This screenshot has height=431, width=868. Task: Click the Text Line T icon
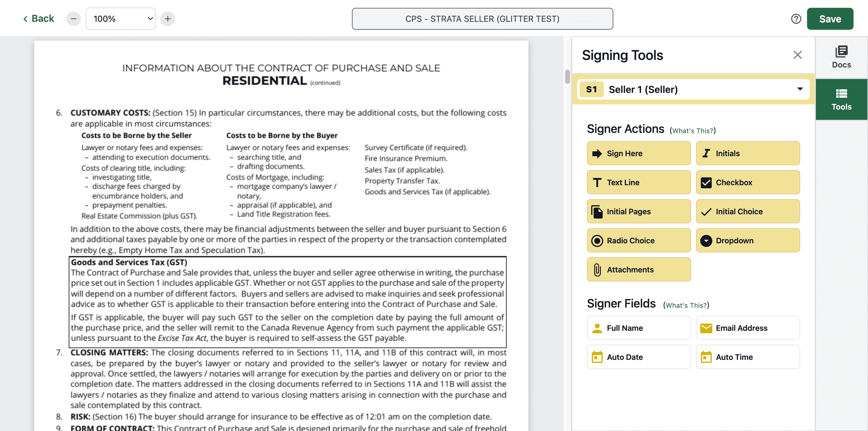pyautogui.click(x=597, y=183)
